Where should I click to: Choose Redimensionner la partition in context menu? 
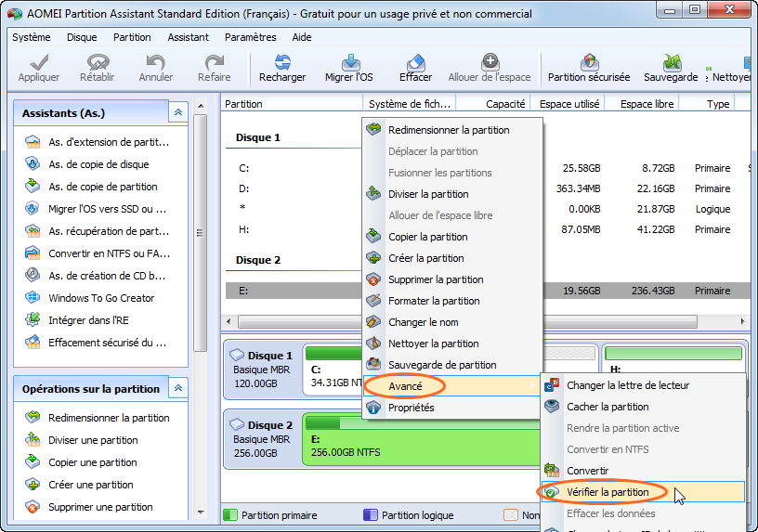coord(451,130)
